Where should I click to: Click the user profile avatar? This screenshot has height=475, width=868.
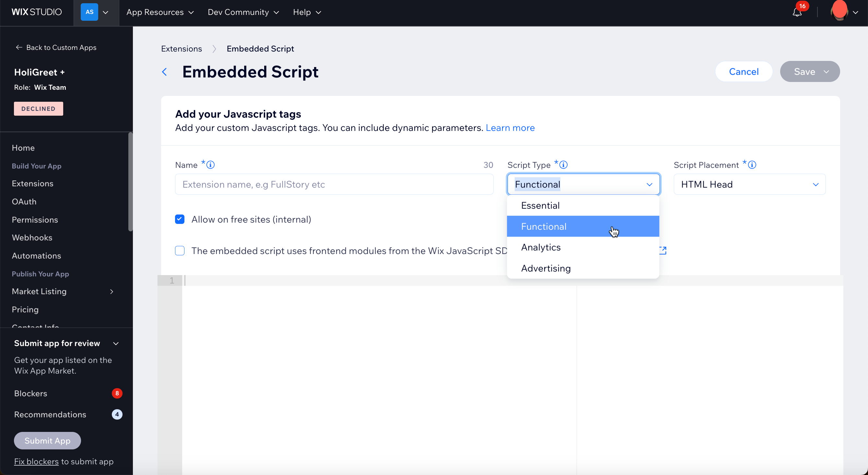(839, 11)
